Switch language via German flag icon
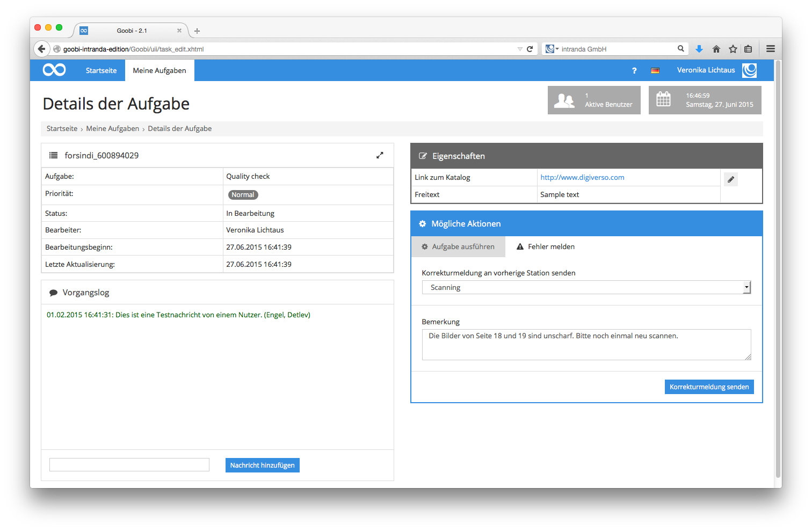Screen dimensions: 812x531 (655, 70)
